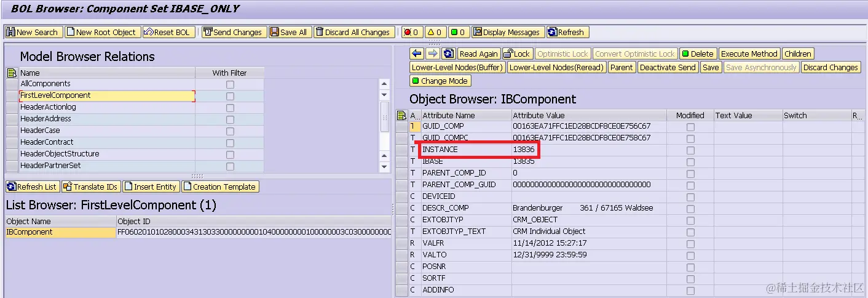Show yellow warning message count
The width and height of the screenshot is (868, 298).
pyautogui.click(x=435, y=32)
